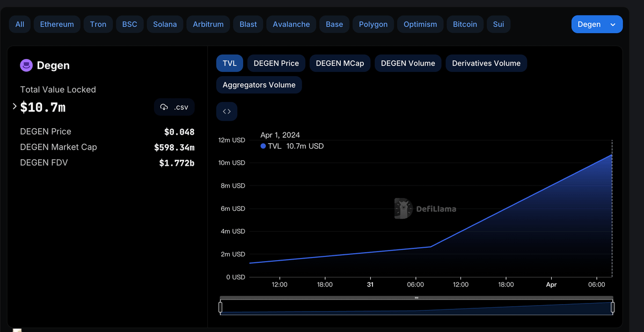This screenshot has height=332, width=644.
Task: Click the embed chart code icon
Action: (226, 112)
